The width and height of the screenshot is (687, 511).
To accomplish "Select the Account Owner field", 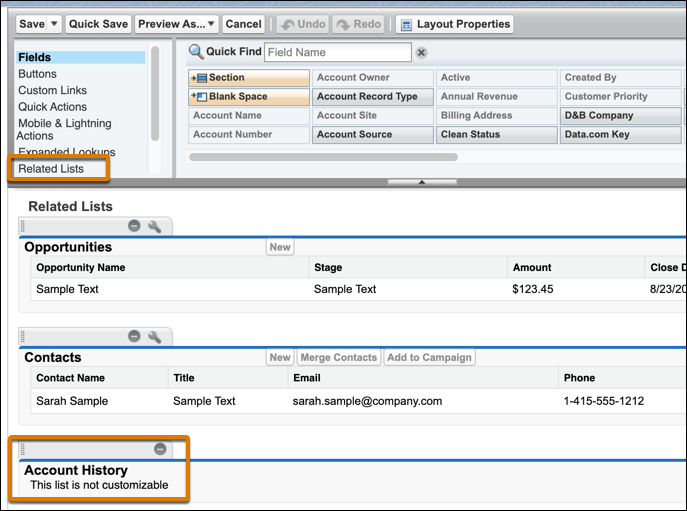I will pos(372,78).
